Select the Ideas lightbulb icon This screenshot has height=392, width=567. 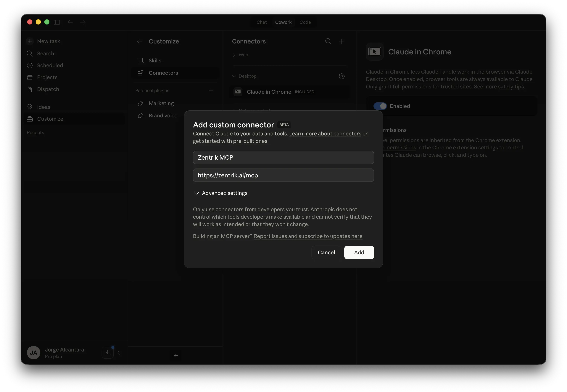tap(30, 107)
